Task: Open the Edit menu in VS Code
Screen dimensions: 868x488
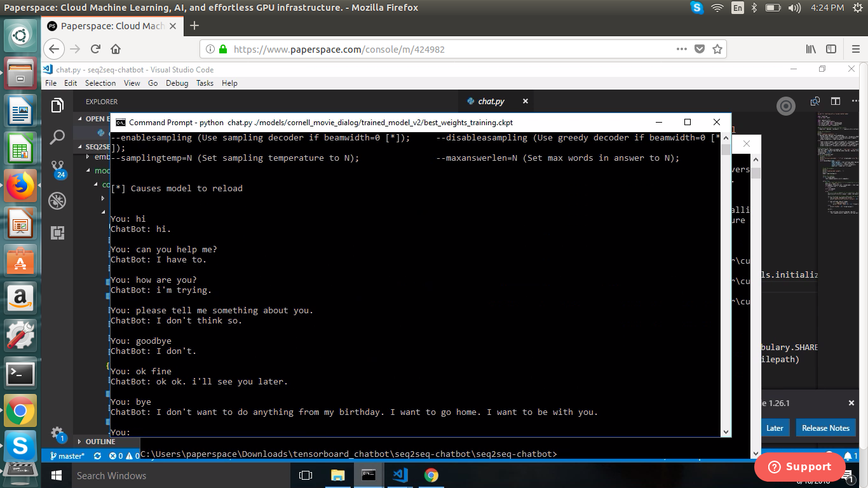Action: 71,83
